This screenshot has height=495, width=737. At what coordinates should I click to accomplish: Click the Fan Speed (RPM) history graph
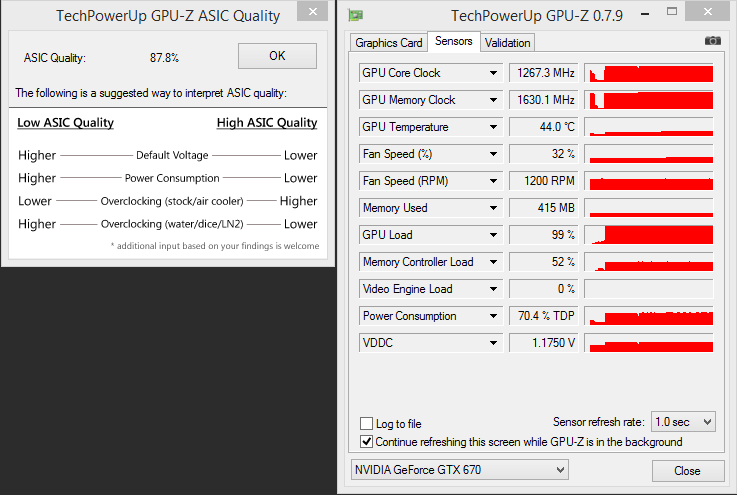point(649,181)
